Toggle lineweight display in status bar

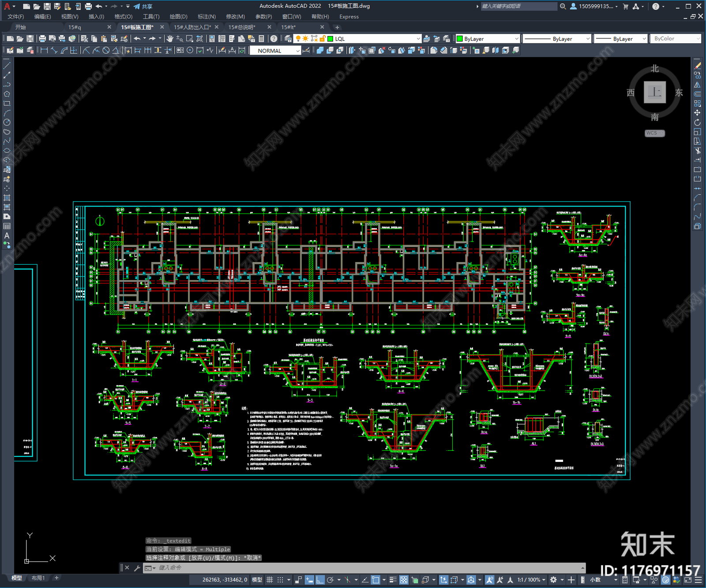tap(393, 580)
